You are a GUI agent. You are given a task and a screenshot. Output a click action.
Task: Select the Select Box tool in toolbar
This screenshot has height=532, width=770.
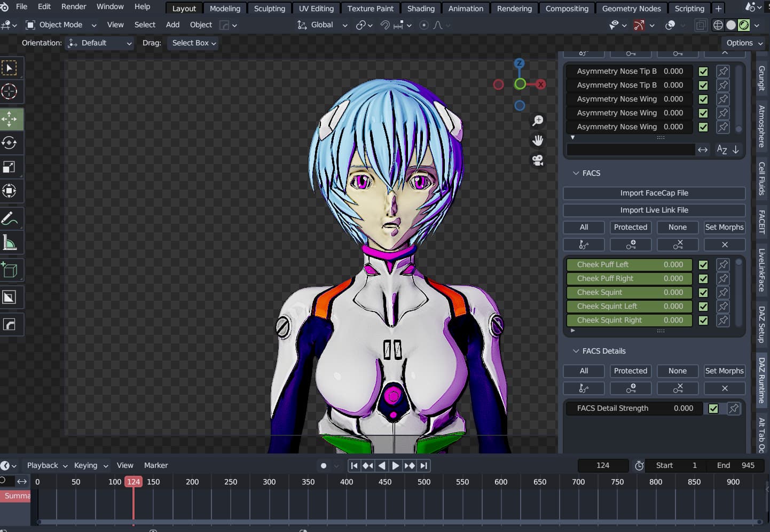(x=10, y=68)
